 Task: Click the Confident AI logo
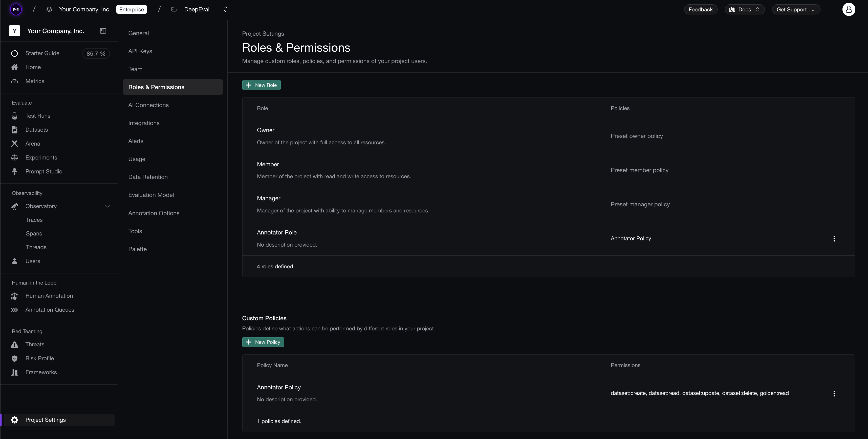click(16, 9)
